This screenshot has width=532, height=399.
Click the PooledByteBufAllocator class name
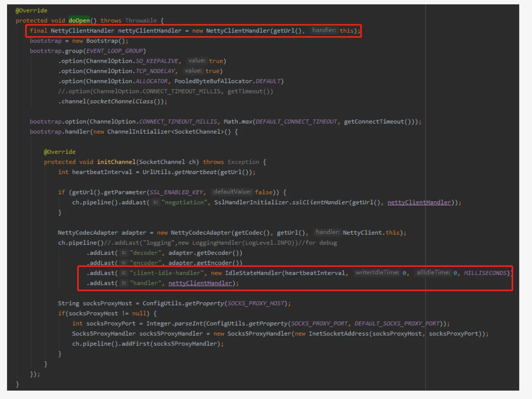[213, 81]
